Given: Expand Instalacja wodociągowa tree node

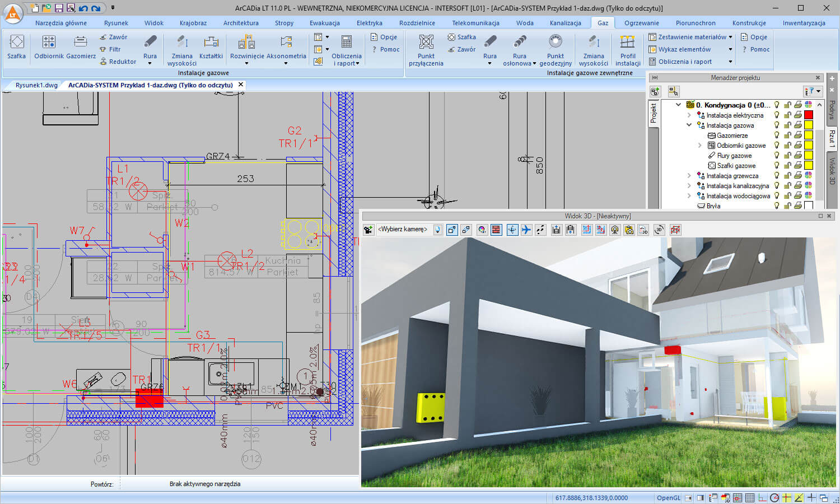Looking at the screenshot, I should (x=689, y=195).
